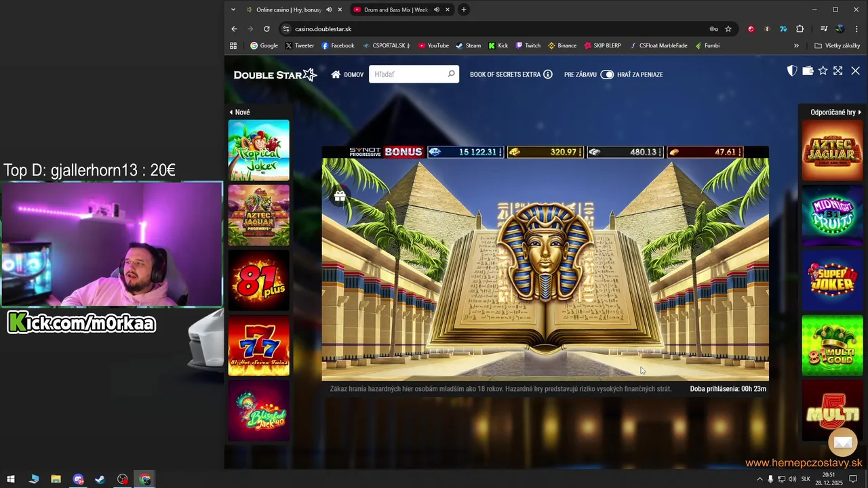Viewport: 868px width, 488px height.
Task: Open saved password key icon
Action: (713, 29)
